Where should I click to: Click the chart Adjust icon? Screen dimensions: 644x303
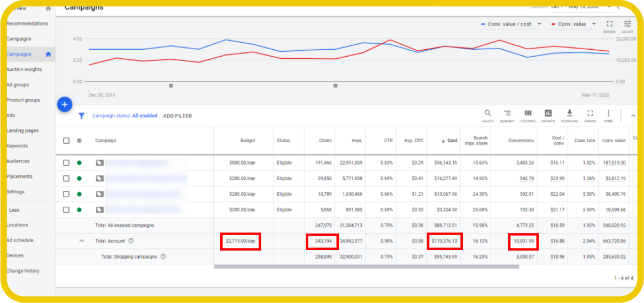[x=627, y=25]
